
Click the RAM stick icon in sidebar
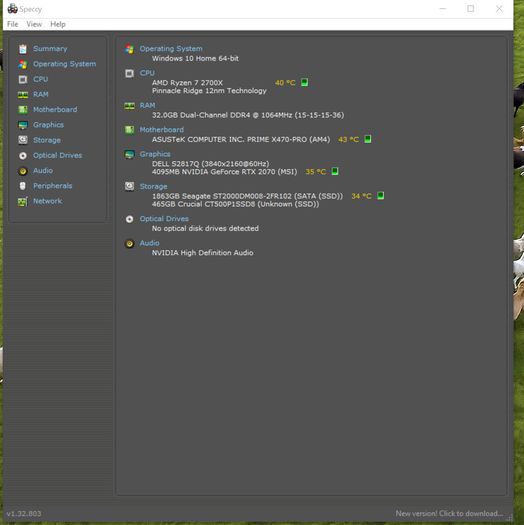(23, 95)
